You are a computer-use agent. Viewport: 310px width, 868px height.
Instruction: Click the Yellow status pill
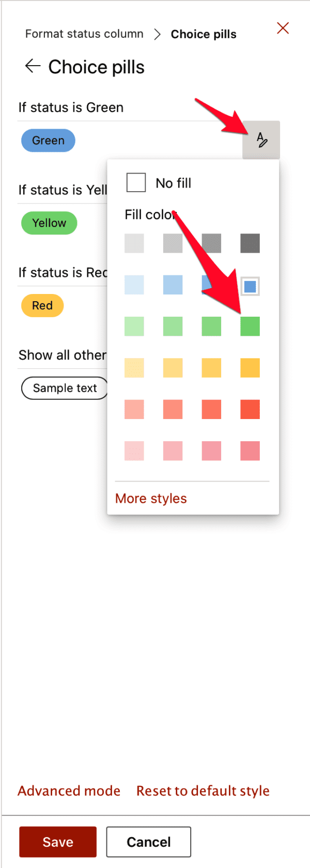pyautogui.click(x=49, y=223)
